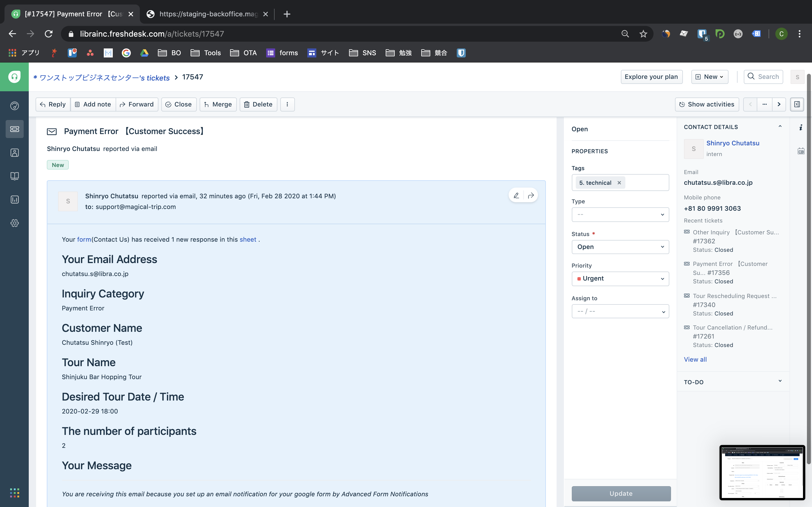Open the more actions three-dot menu
The image size is (812, 507).
(287, 104)
